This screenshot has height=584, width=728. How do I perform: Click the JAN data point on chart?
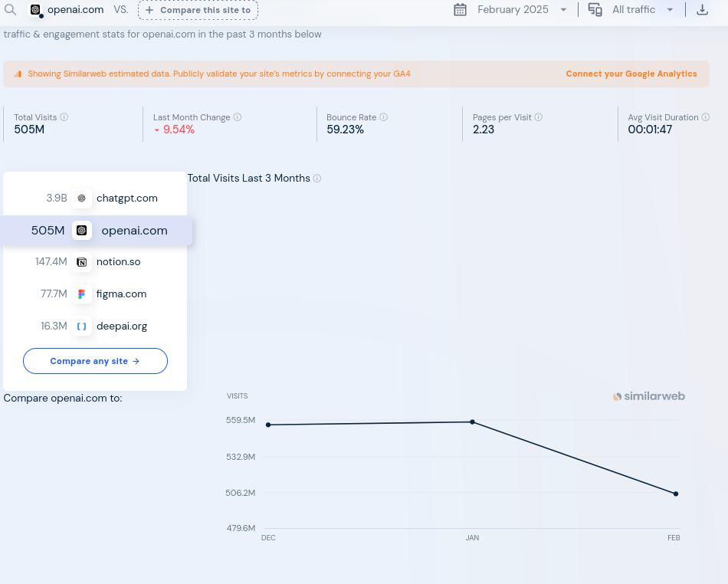pyautogui.click(x=472, y=422)
